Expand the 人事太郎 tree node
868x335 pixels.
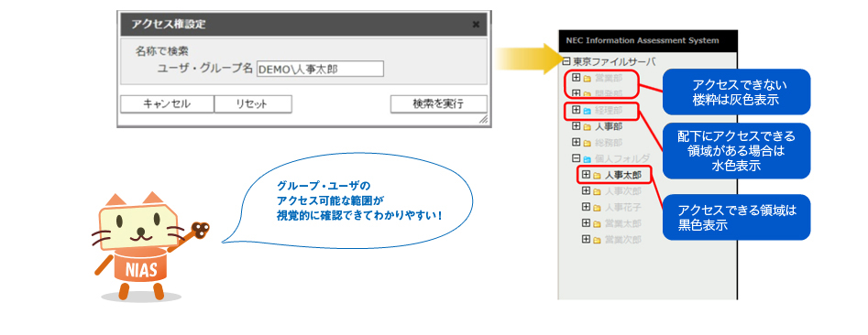coord(586,175)
